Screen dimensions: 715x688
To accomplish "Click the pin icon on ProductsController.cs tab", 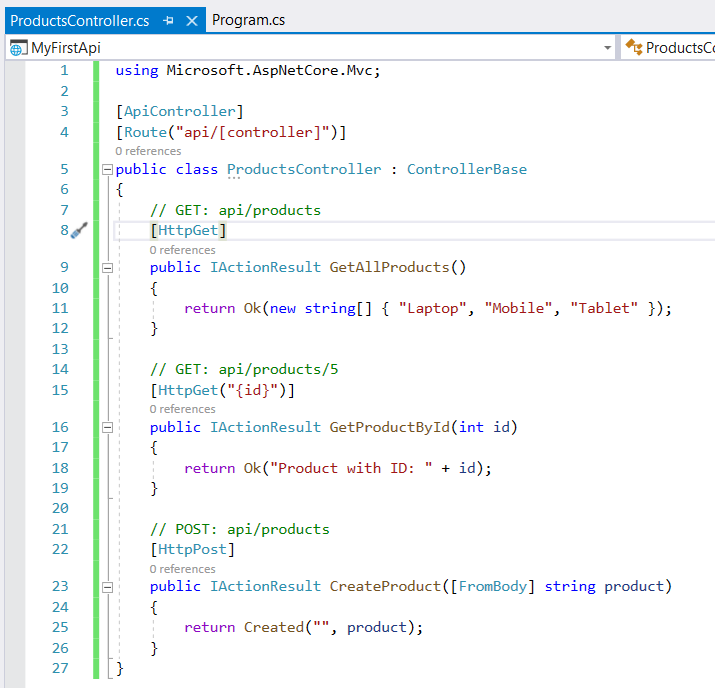I will (168, 21).
